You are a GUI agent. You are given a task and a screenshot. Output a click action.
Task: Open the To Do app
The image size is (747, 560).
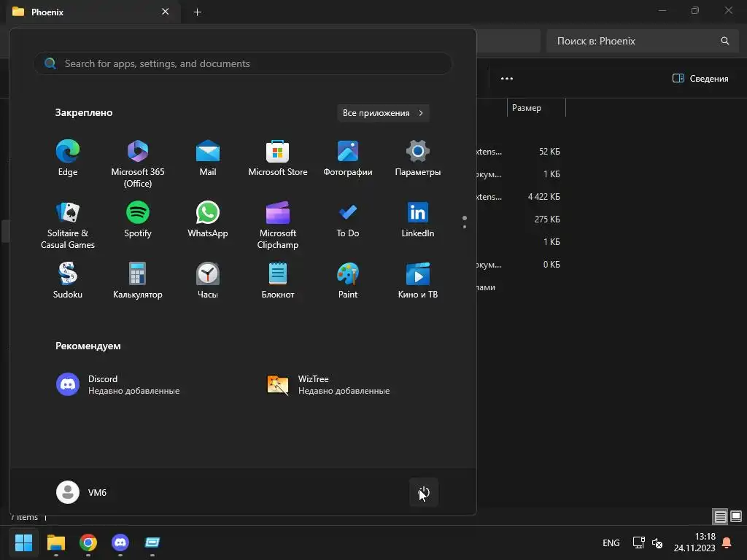coord(348,219)
